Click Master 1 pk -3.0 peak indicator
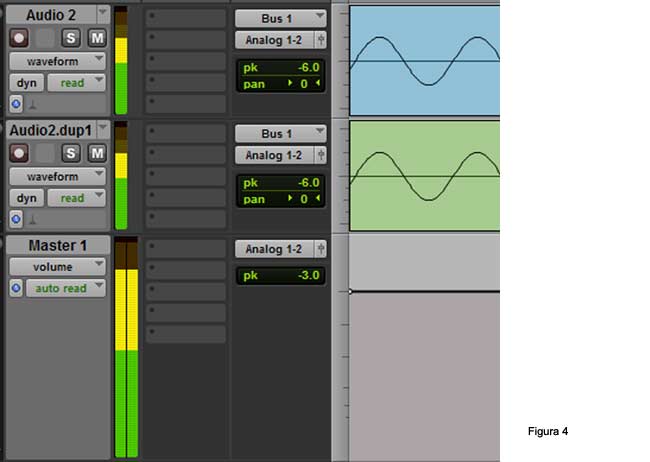 click(281, 275)
